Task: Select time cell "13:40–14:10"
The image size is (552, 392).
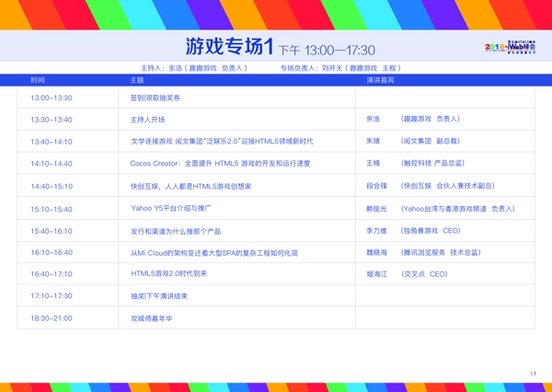Action: (52, 142)
